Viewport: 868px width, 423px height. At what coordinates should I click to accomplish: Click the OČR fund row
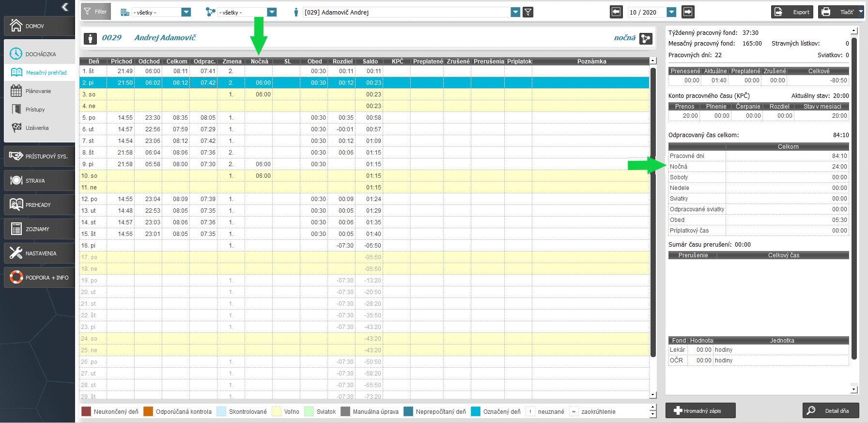click(759, 360)
